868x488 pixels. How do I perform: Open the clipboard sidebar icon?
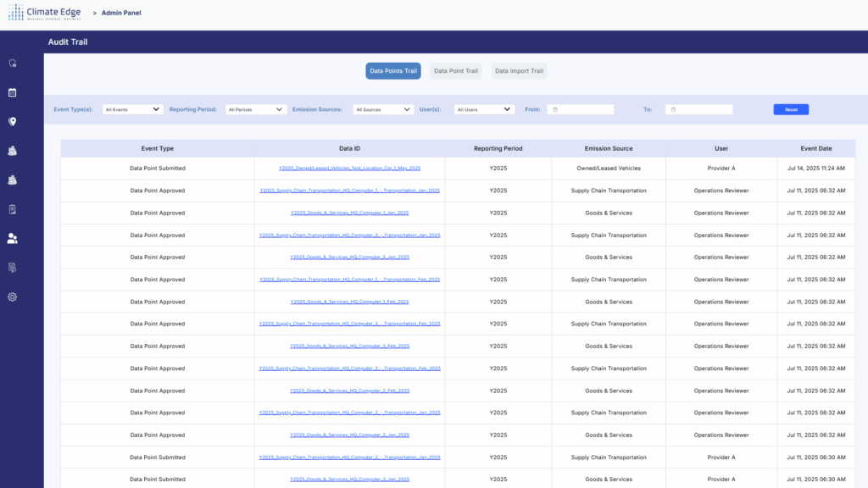[x=12, y=208]
